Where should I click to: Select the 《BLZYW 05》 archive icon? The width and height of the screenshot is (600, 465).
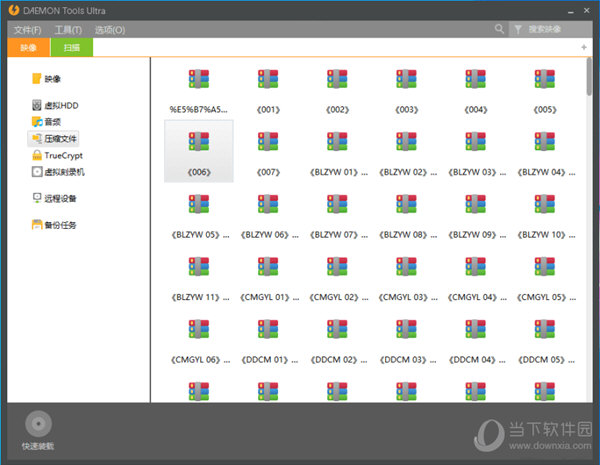pos(199,204)
